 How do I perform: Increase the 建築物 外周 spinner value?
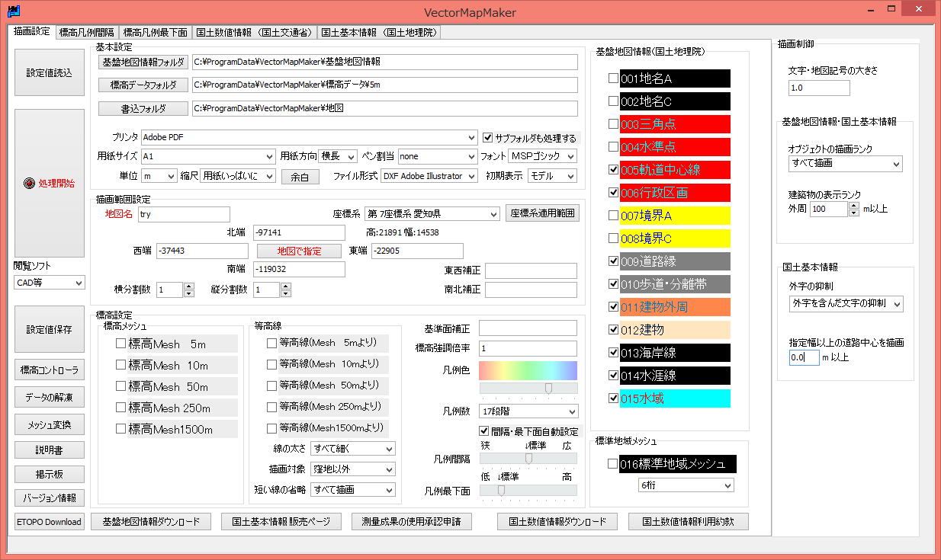[x=853, y=205]
